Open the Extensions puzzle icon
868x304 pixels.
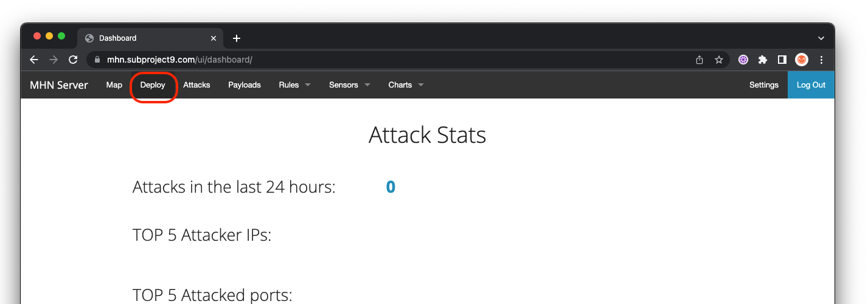[x=763, y=60]
